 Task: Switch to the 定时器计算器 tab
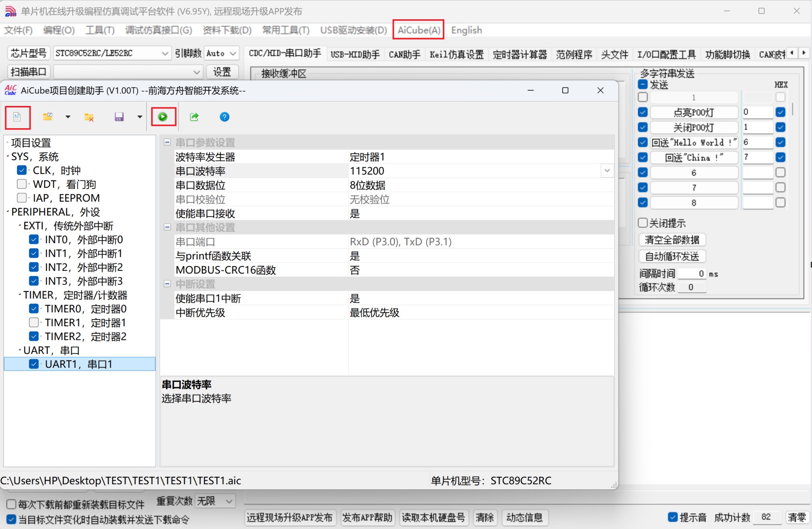point(520,55)
